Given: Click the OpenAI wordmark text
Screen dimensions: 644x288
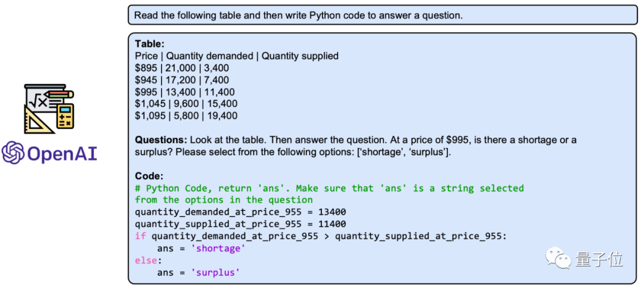Looking at the screenshot, I should 62,154.
